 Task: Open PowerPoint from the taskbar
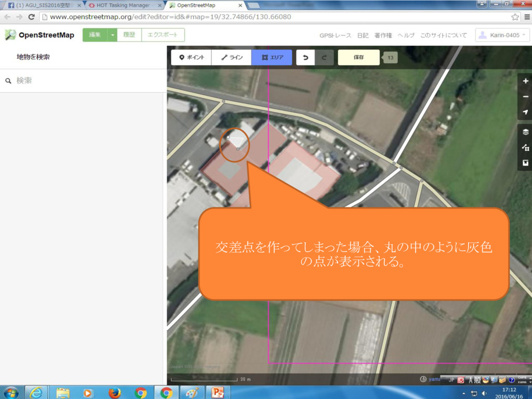(217, 393)
